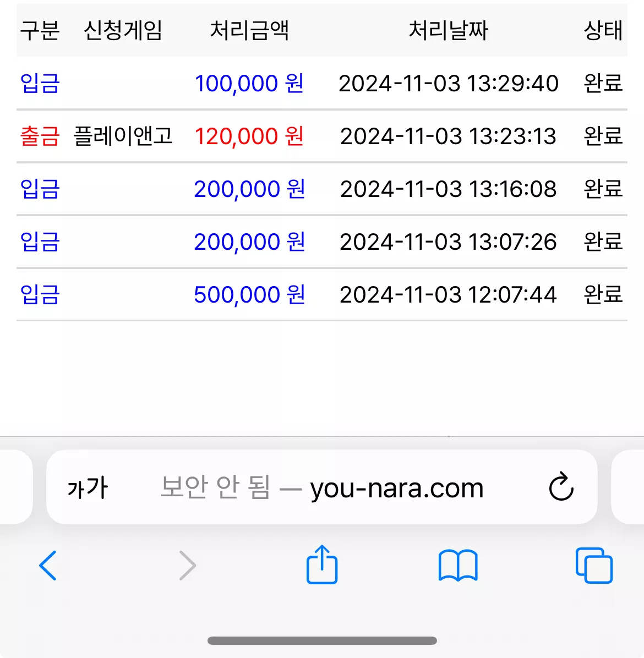The width and height of the screenshot is (644, 658).
Task: Select the 처리금액 column header
Action: 249,30
